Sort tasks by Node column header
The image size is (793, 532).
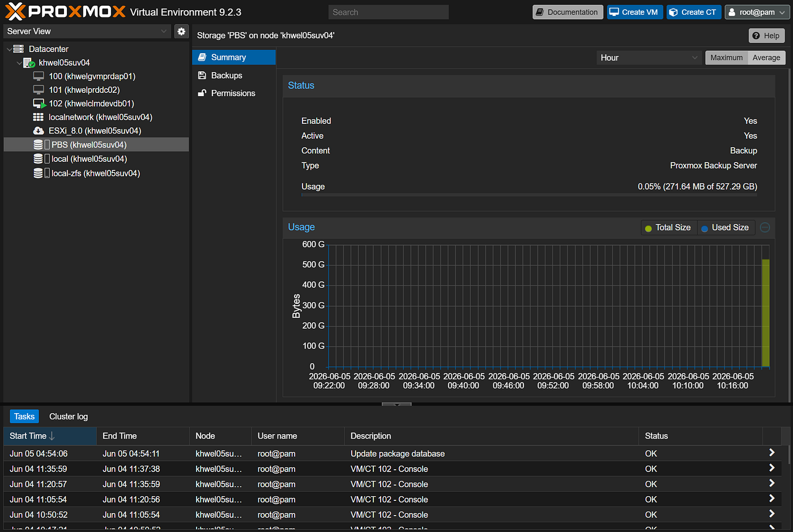(x=221, y=436)
